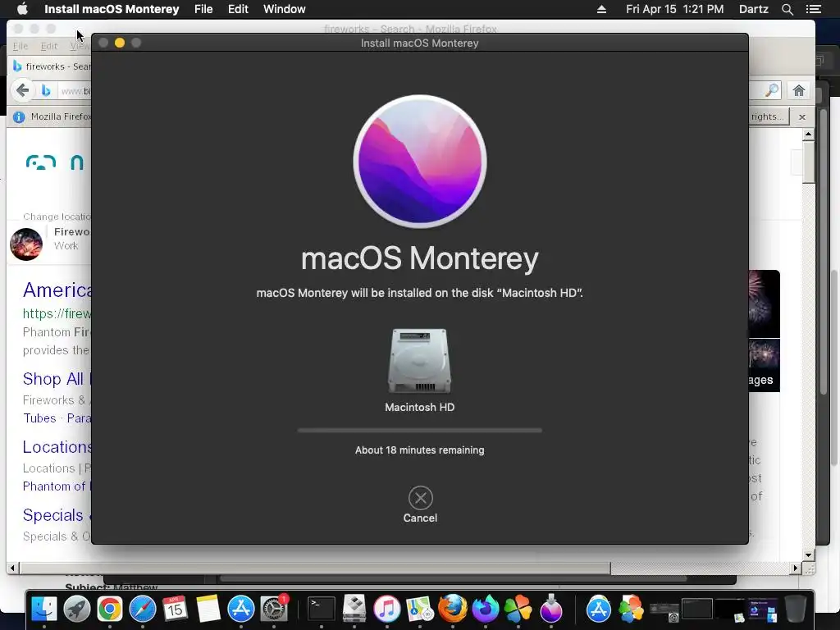Screen dimensions: 840x630
Task: Click the Firefox scroll up arrow
Action: (x=808, y=134)
